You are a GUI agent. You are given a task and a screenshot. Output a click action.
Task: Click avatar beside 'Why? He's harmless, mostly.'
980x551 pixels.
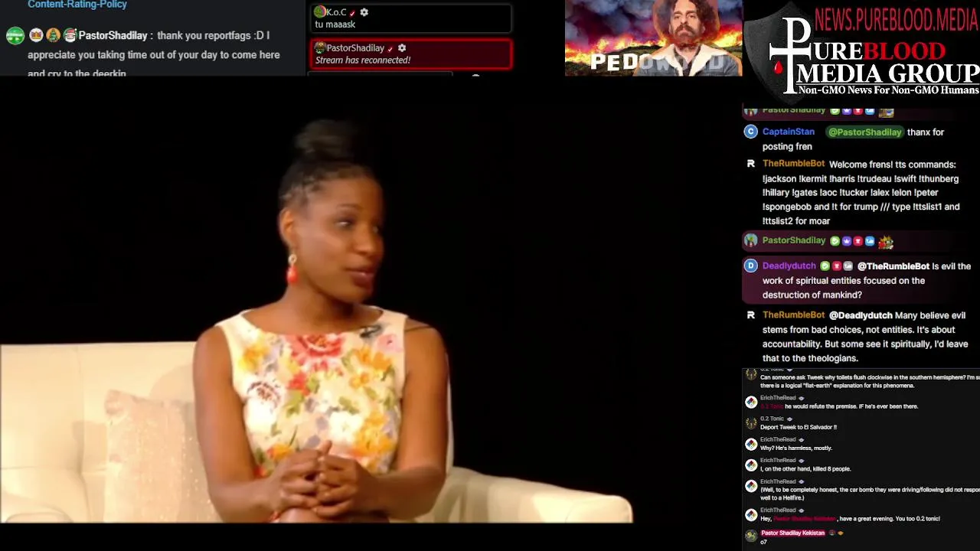pos(751,444)
